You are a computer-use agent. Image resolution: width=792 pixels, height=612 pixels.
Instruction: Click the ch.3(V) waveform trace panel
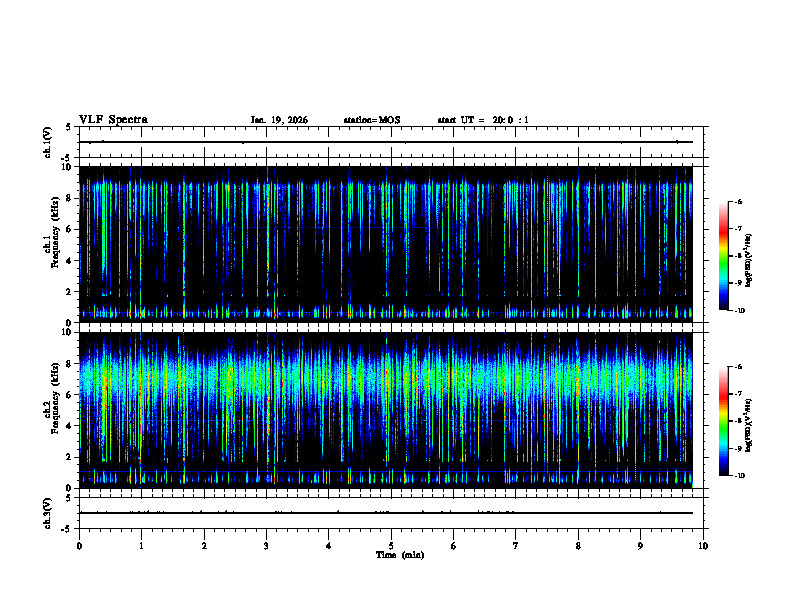[391, 513]
